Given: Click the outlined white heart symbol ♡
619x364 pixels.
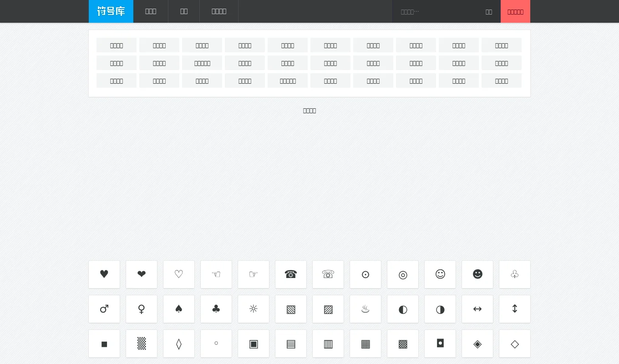Looking at the screenshot, I should pos(179,274).
